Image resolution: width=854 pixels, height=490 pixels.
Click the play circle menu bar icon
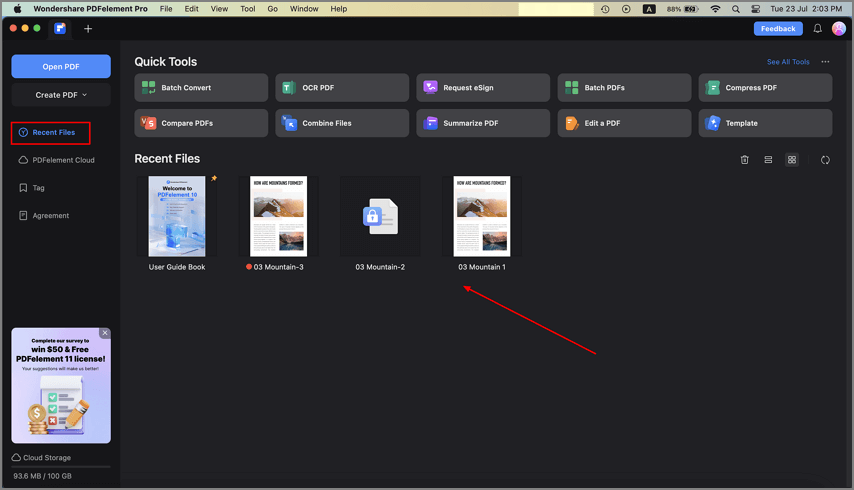626,9
